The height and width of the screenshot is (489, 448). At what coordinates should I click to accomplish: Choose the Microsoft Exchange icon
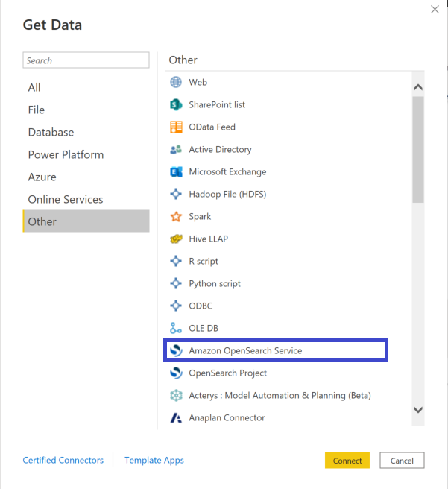click(x=176, y=172)
